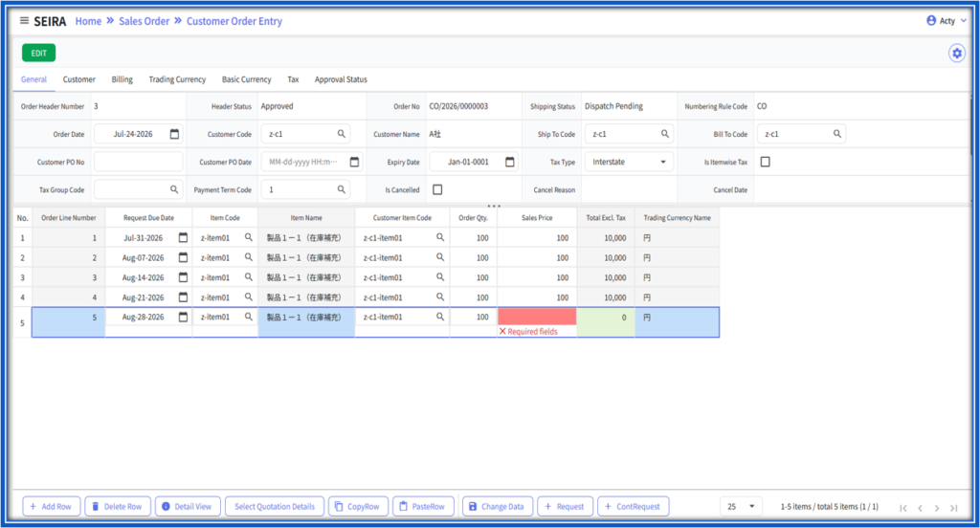Click the Customer PO No input field

(x=138, y=162)
